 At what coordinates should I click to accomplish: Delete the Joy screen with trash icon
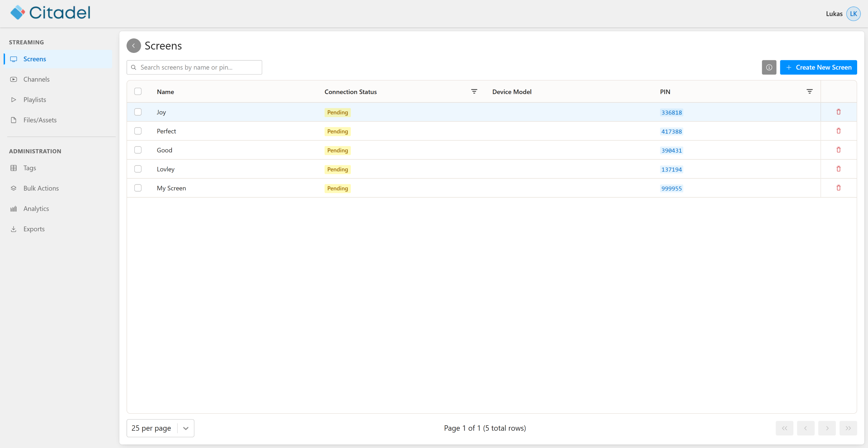(x=839, y=112)
